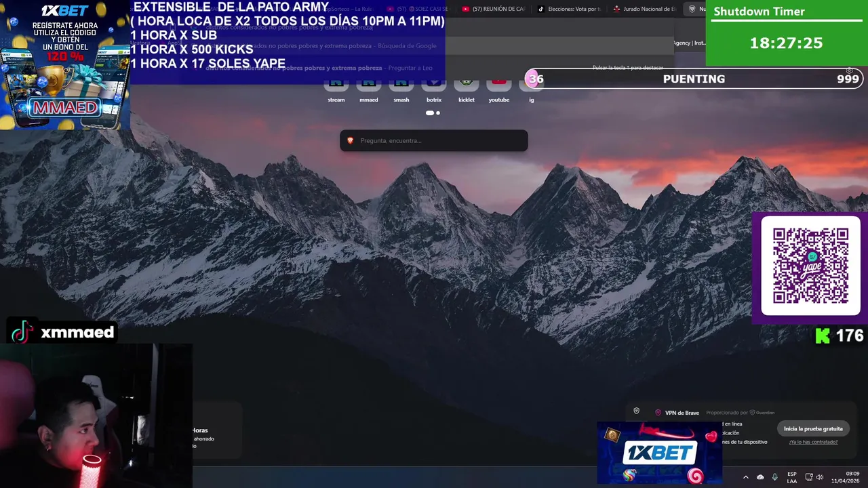This screenshot has height=488, width=868.
Task: Go to the first shortcuts page dot
Action: [429, 113]
